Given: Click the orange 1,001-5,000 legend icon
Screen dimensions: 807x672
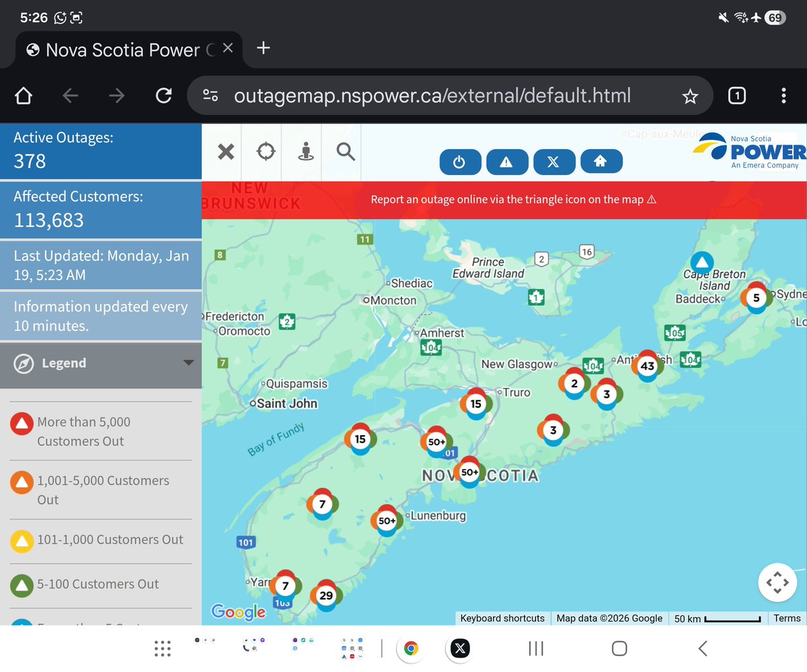Looking at the screenshot, I should tap(22, 482).
